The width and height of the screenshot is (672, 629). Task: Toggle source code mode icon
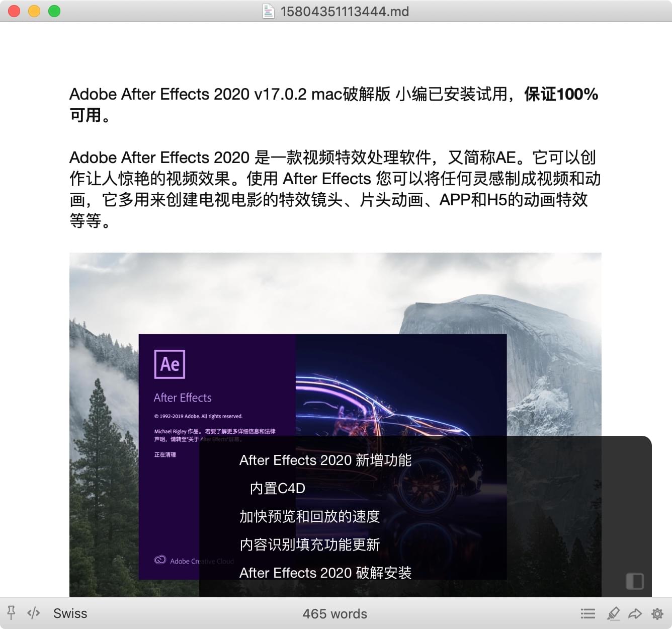[x=34, y=613]
